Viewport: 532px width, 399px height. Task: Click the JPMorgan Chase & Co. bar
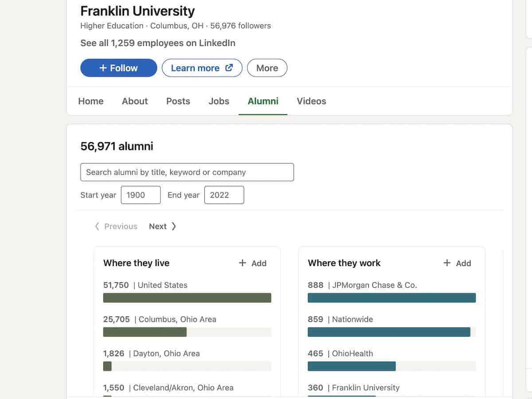click(x=391, y=298)
